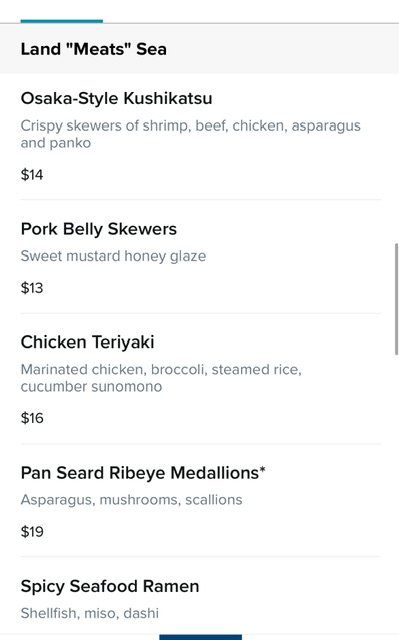399x640 pixels.
Task: Select the marinated chicken broccoli description
Action: pos(161,378)
